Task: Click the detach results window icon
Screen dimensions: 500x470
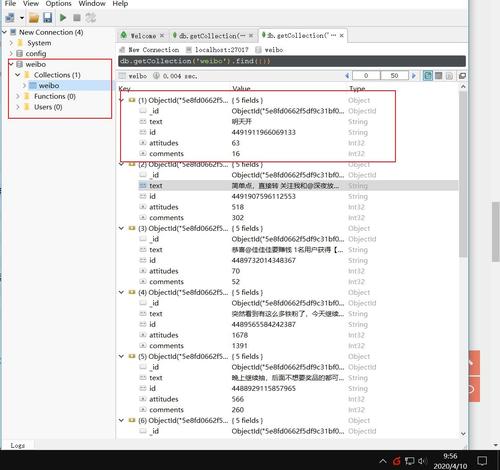Action: [462, 76]
